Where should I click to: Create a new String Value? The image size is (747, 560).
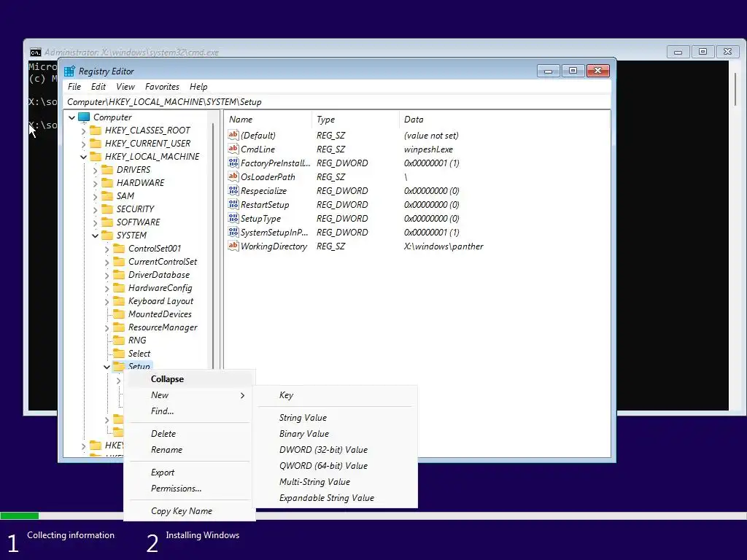click(336, 418)
